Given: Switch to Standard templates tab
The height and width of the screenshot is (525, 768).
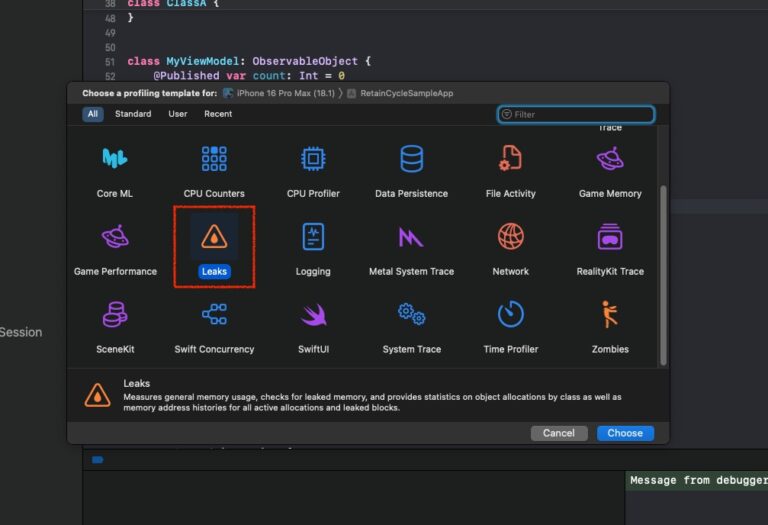Looking at the screenshot, I should (x=133, y=114).
